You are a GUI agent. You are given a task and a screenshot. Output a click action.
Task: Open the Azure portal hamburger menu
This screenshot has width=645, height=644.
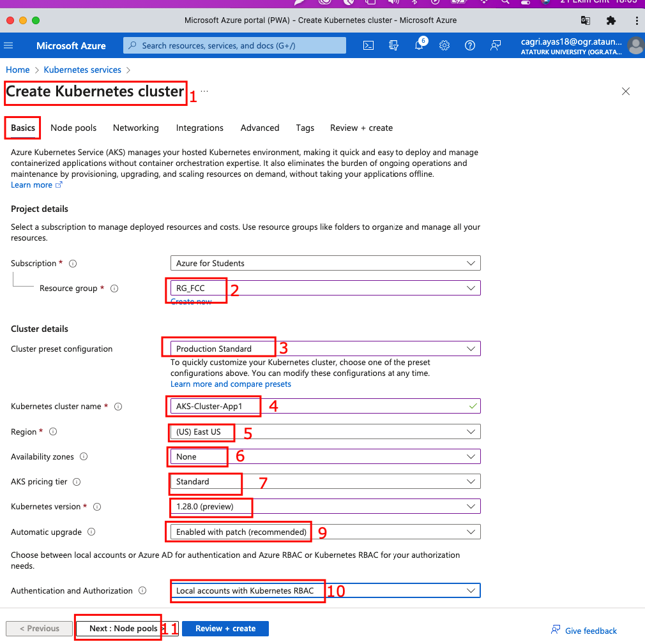pos(8,45)
